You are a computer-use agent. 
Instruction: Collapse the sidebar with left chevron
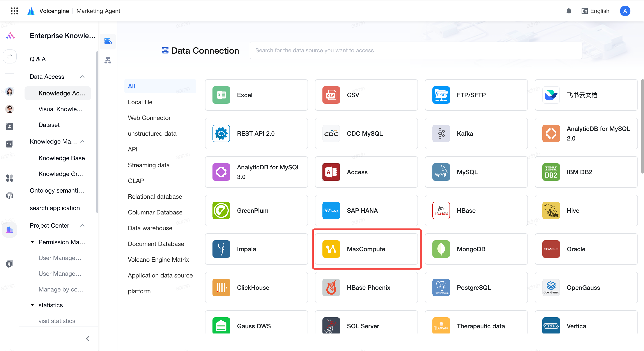(x=88, y=339)
